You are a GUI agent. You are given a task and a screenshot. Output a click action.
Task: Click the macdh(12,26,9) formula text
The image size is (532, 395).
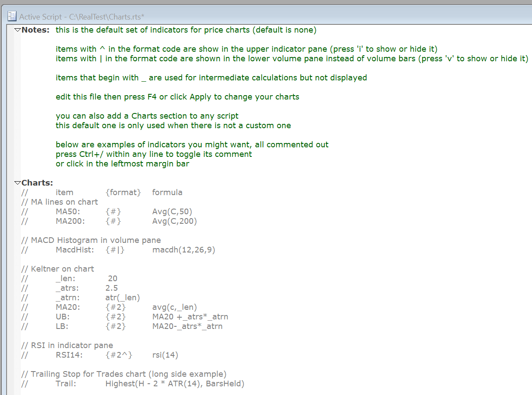[184, 250]
